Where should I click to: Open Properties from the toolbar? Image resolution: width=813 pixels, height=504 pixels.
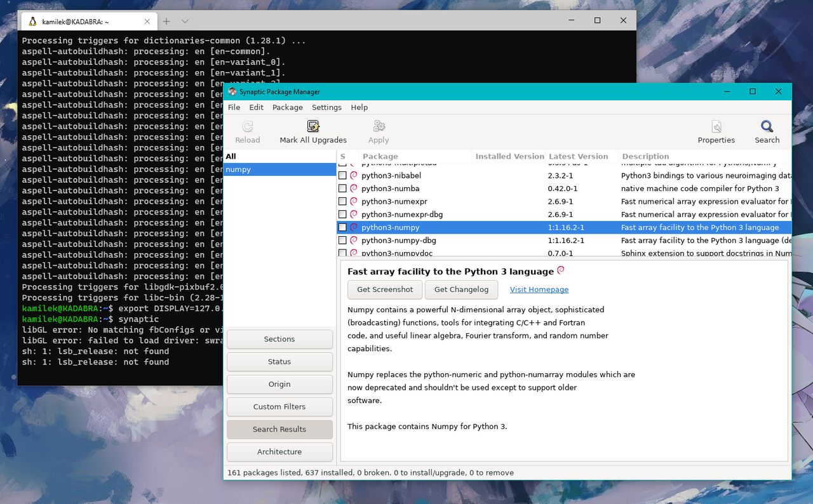(716, 130)
